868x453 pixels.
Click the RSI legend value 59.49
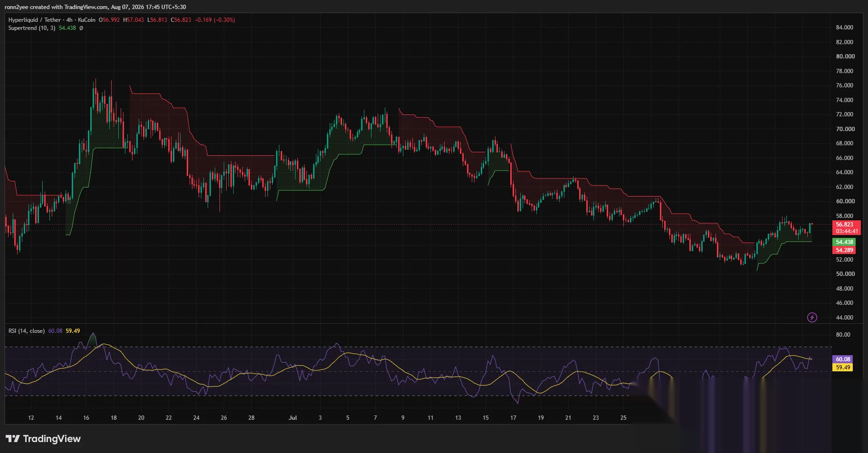point(73,331)
